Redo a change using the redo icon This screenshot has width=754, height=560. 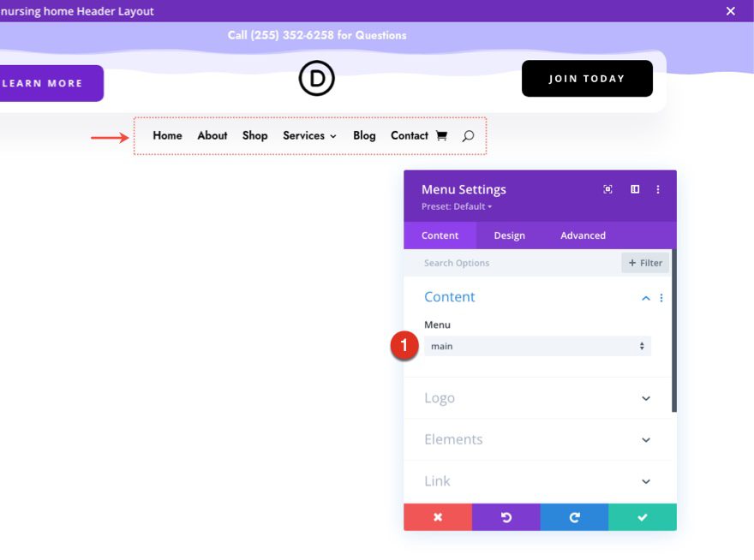pos(574,517)
